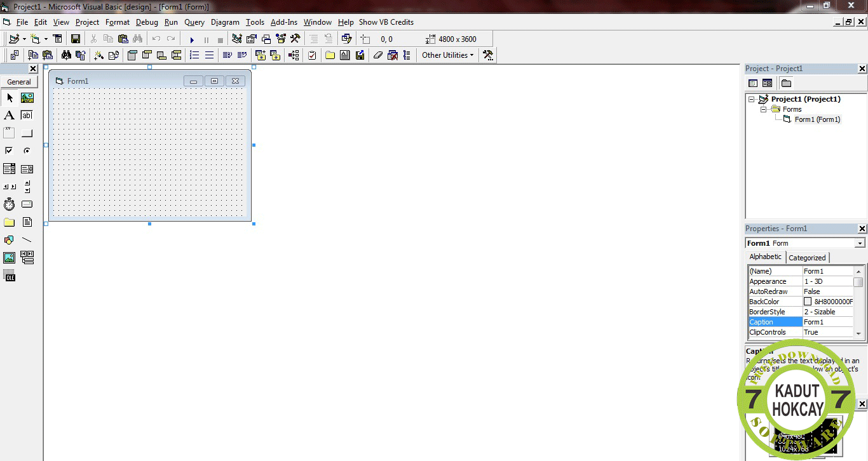The width and height of the screenshot is (868, 461).
Task: Click the Show VB Credits button
Action: [386, 22]
